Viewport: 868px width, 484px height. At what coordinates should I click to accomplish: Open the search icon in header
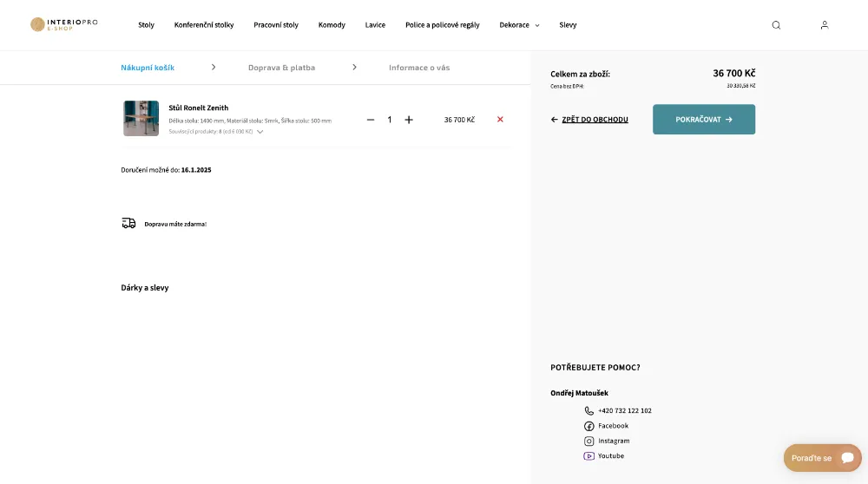pos(776,25)
